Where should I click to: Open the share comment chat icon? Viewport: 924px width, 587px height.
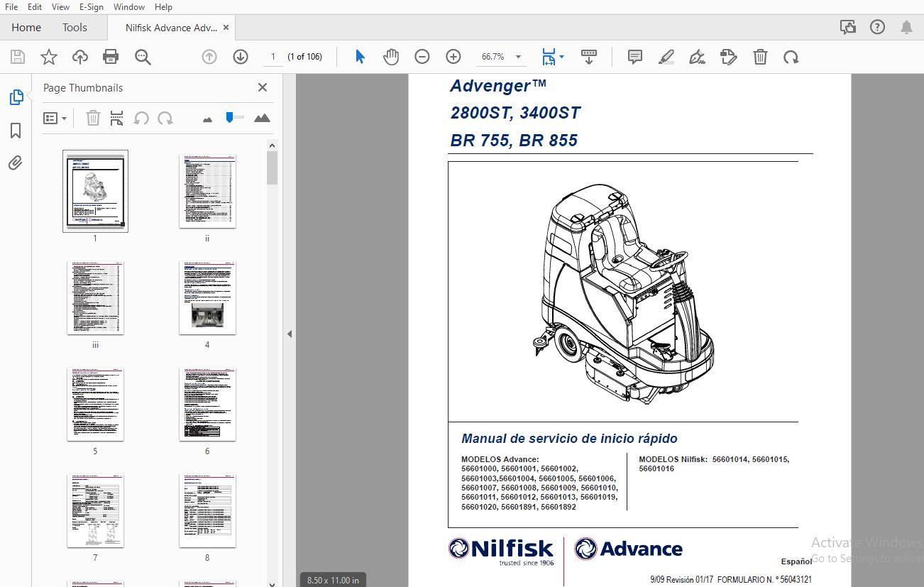point(847,27)
